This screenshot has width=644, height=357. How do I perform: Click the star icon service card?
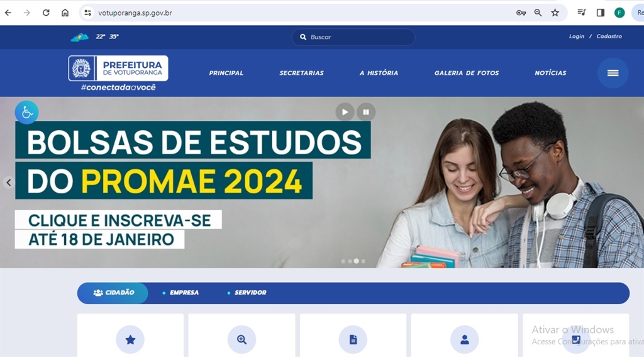pos(130,335)
